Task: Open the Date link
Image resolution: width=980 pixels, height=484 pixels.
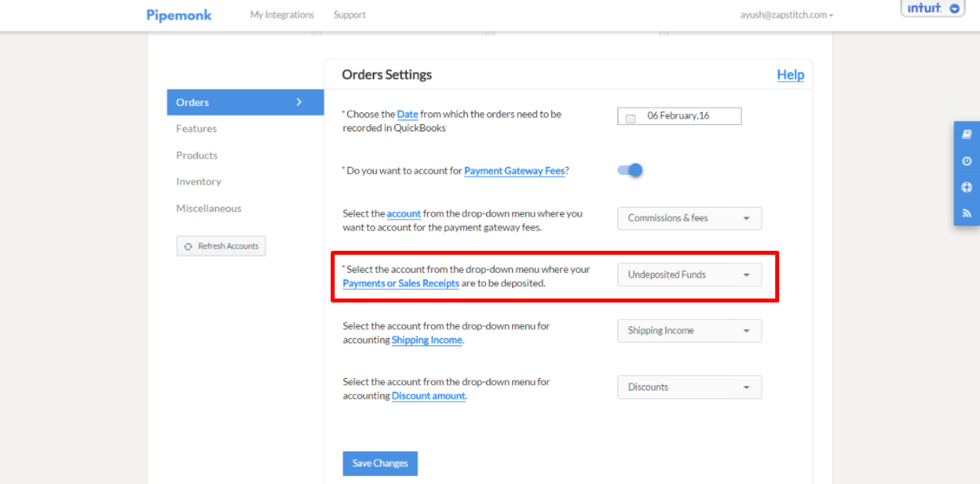Action: [x=407, y=115]
